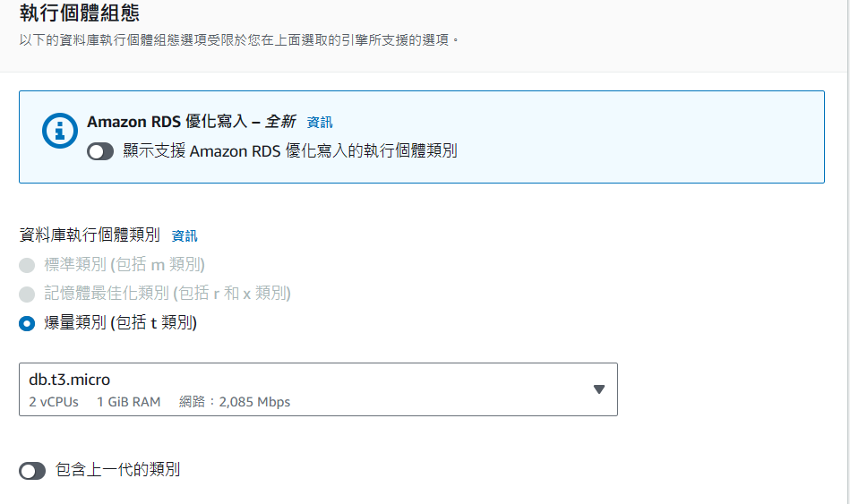Toggle showing Amazon RDS optimized writes instance classes
The height and width of the screenshot is (504, 850).
click(100, 151)
